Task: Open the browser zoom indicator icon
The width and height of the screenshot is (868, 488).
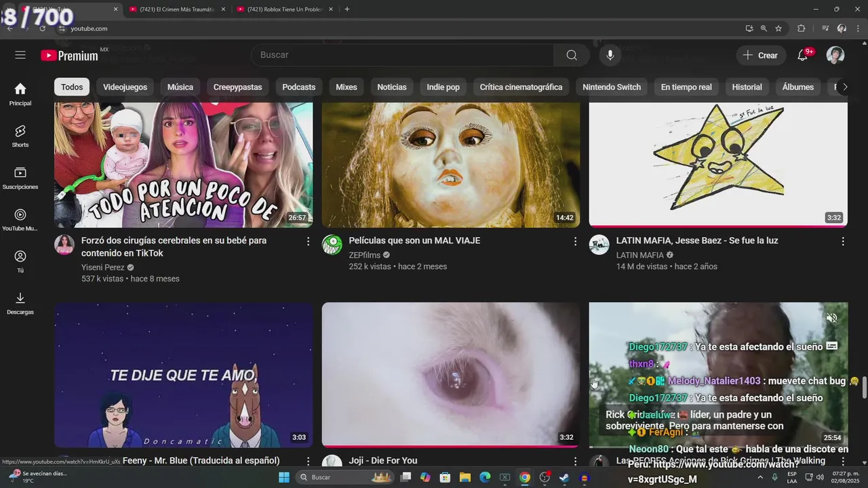Action: [764, 28]
